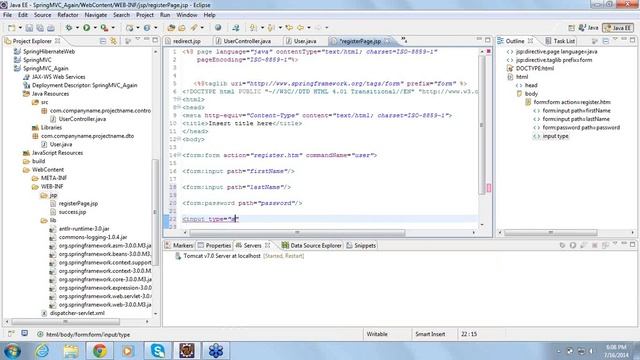The image size is (640, 360).
Task: Show hidden editor tabs via chevron
Action: (x=404, y=40)
